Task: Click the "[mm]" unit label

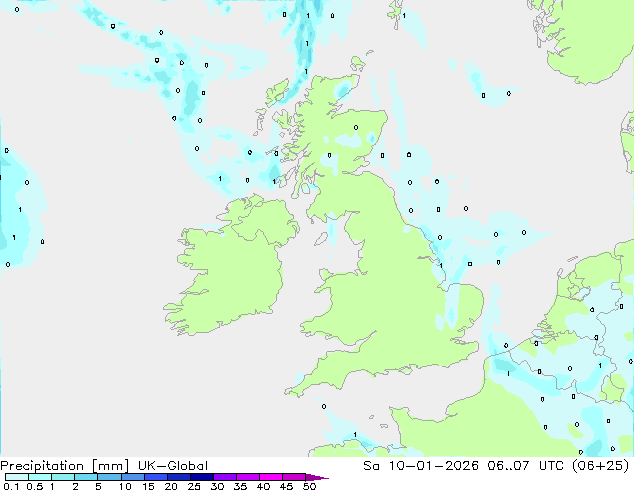Action: pyautogui.click(x=110, y=466)
